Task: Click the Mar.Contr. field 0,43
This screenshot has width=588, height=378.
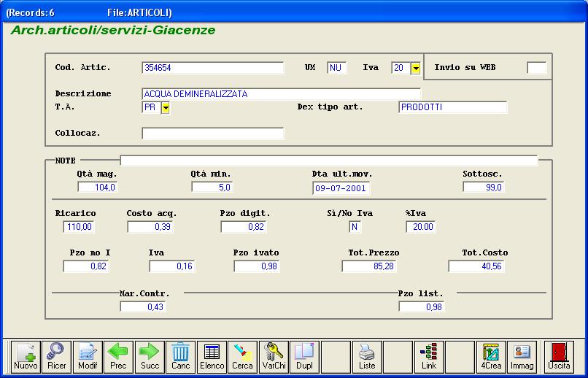Action: (143, 306)
